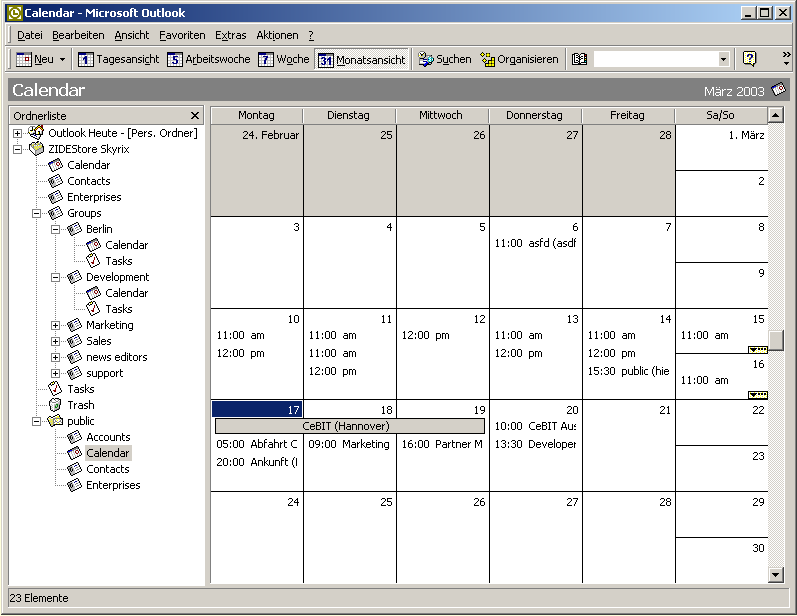Collapse the public folder node
Image resolution: width=797 pixels, height=616 pixels.
coord(37,421)
